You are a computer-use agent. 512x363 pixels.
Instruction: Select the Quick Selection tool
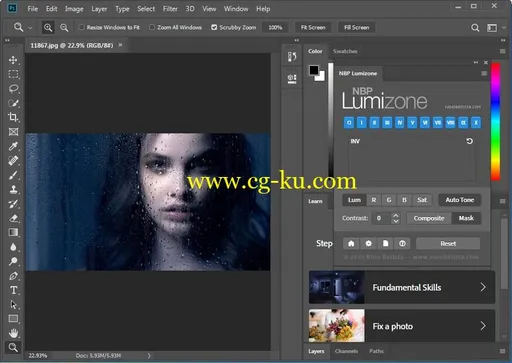point(13,103)
